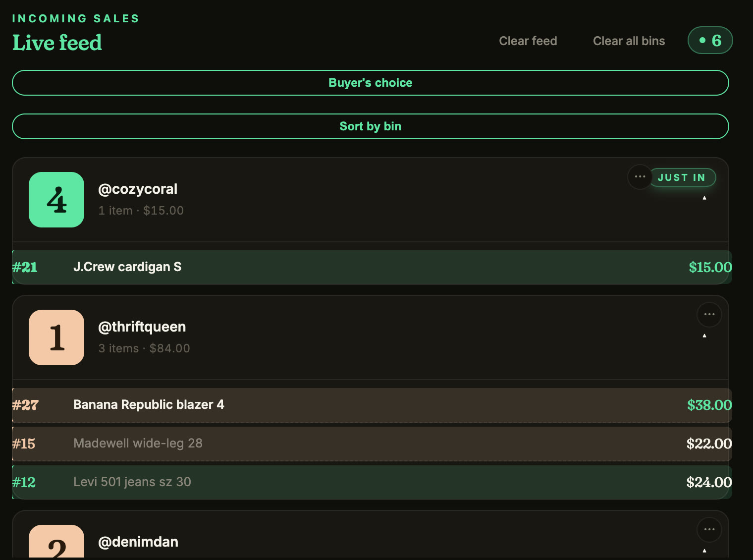Click the '1 item · $15.00' summary
Screen dimensions: 753x560
(x=141, y=211)
